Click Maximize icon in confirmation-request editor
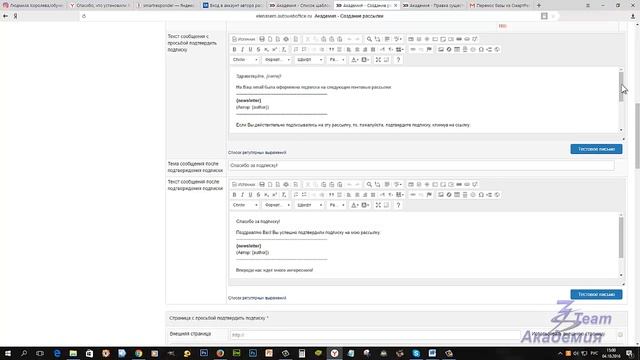 click(x=378, y=60)
